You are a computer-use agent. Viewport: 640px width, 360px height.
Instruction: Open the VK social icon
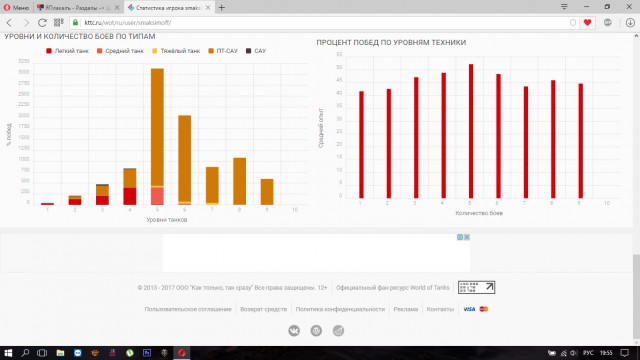294,331
